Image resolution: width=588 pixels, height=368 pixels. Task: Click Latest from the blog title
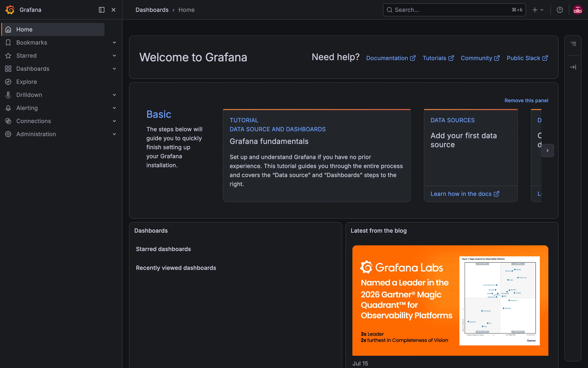coord(379,231)
